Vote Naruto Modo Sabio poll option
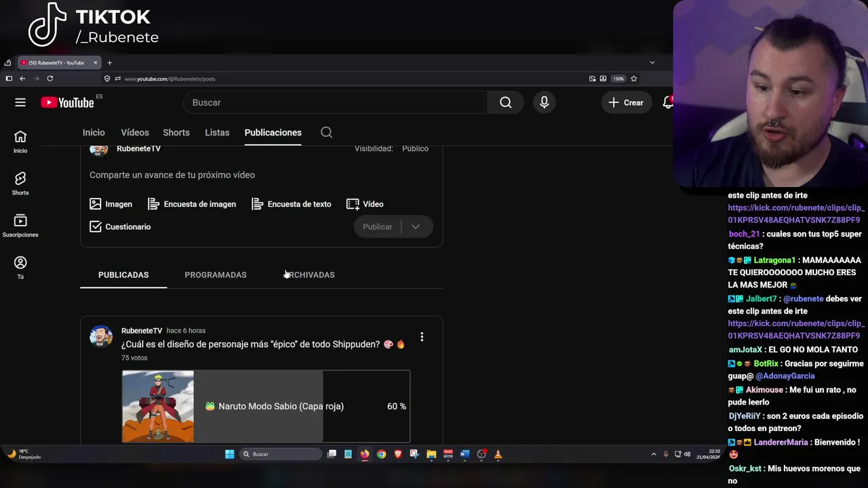This screenshot has width=868, height=488. click(266, 406)
